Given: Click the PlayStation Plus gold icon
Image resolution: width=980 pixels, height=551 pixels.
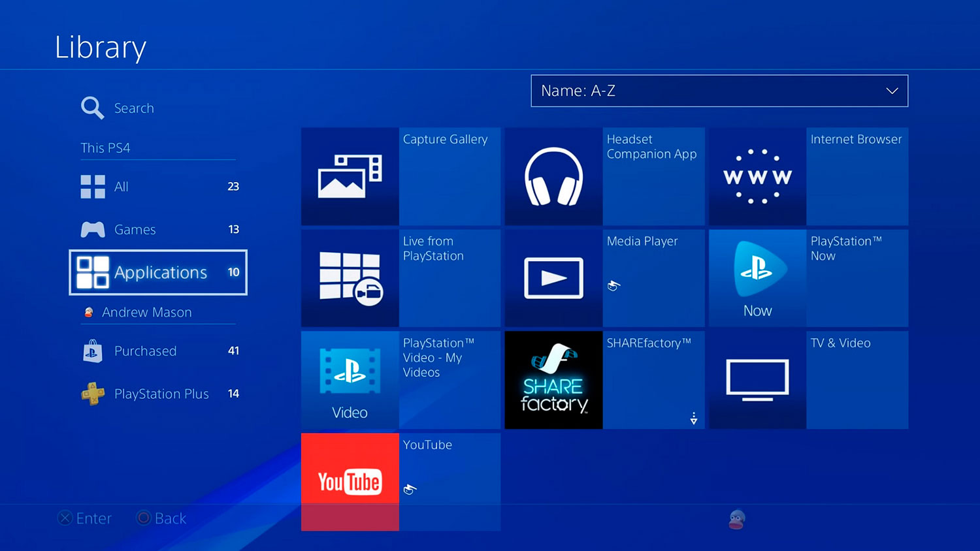Looking at the screenshot, I should tap(93, 394).
